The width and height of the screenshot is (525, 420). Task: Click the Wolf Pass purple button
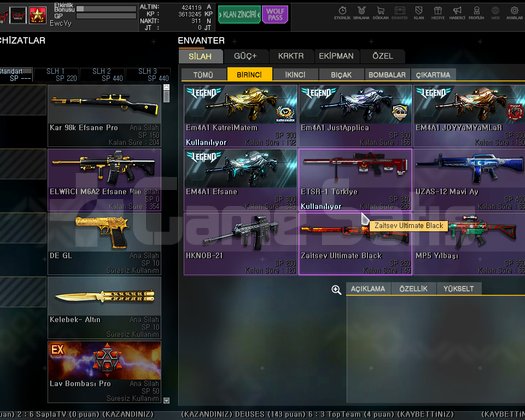tap(275, 14)
